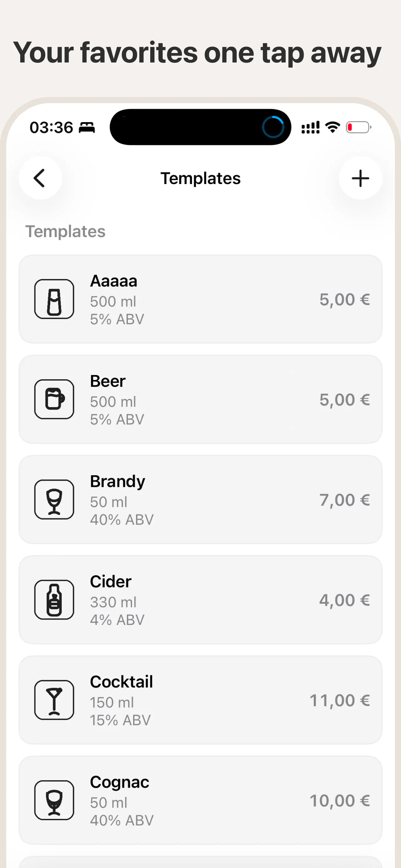Select the Cognac glass icon
The width and height of the screenshot is (401, 868).
click(54, 800)
